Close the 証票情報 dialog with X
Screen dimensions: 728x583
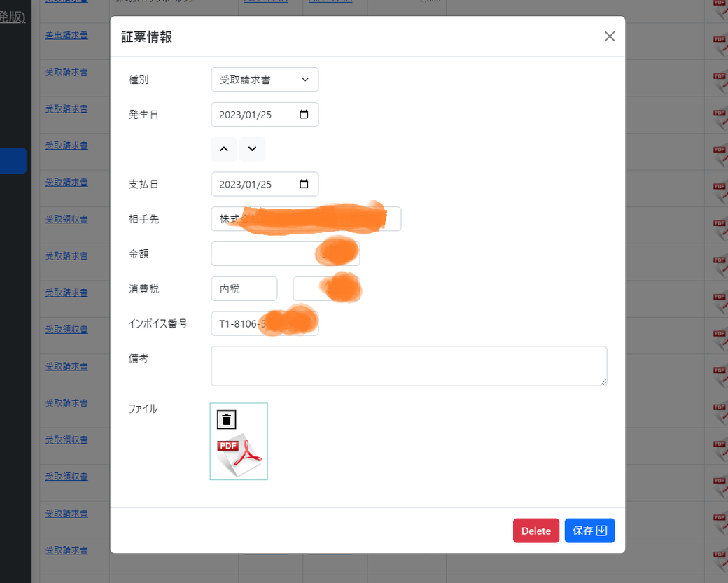(610, 36)
